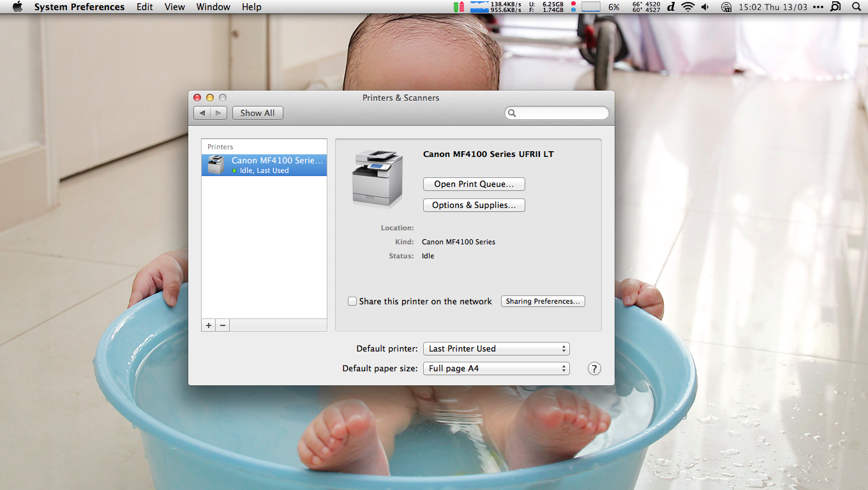Click the clock showing 15:02 Thu 13/03
Screen dimensions: 868x490
pos(773,7)
